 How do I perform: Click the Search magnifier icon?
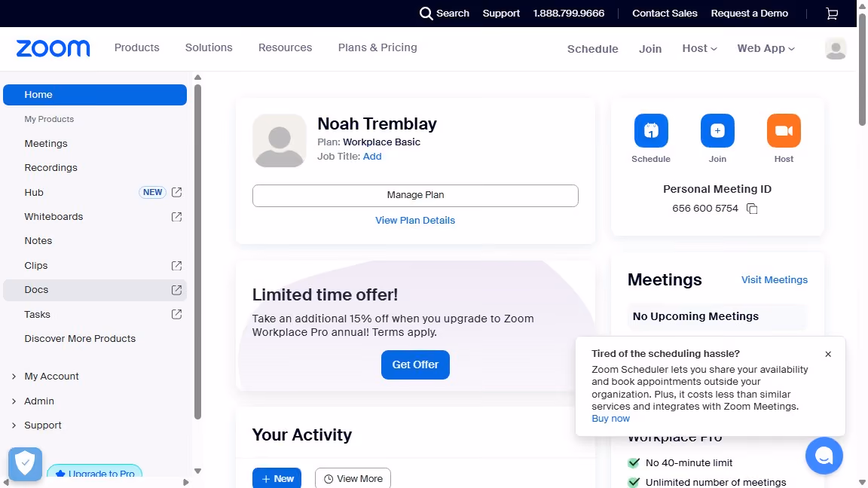pyautogui.click(x=426, y=14)
